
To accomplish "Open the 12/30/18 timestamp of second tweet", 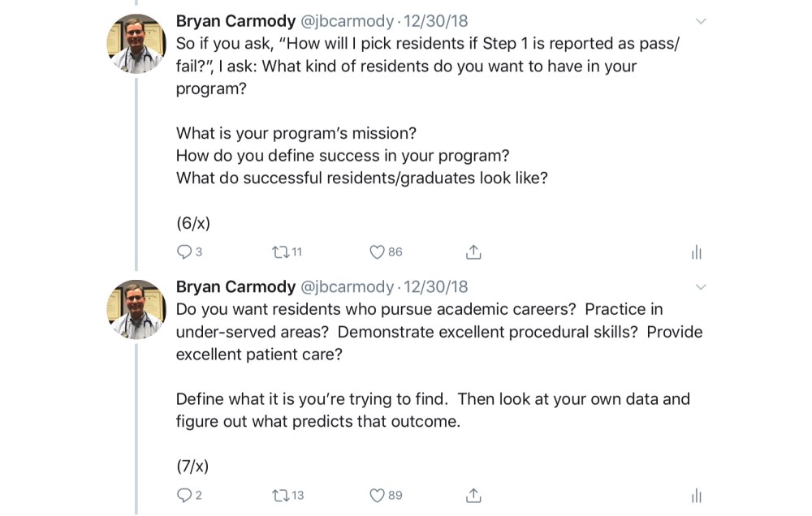I will coord(435,286).
